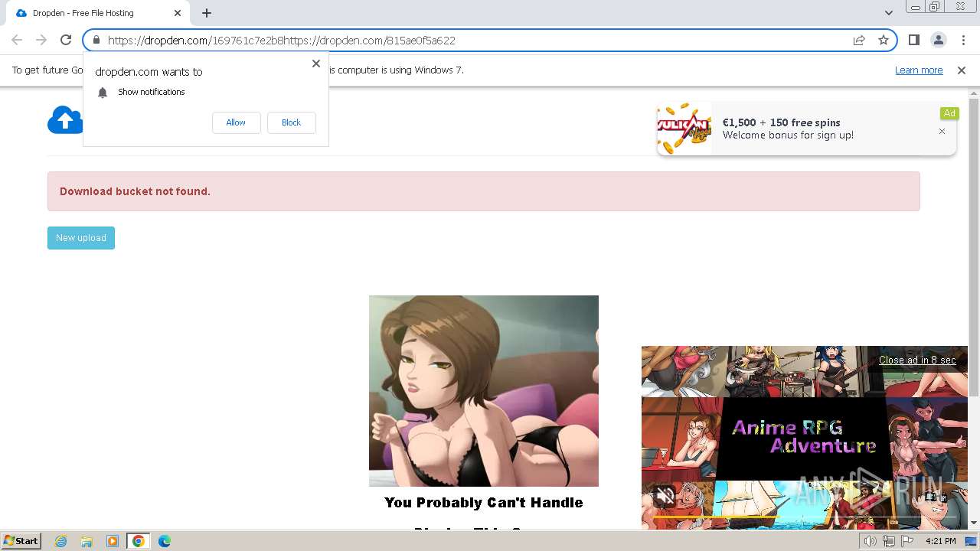Go back to the previous page
Screen dimensions: 980x551
tap(17, 40)
